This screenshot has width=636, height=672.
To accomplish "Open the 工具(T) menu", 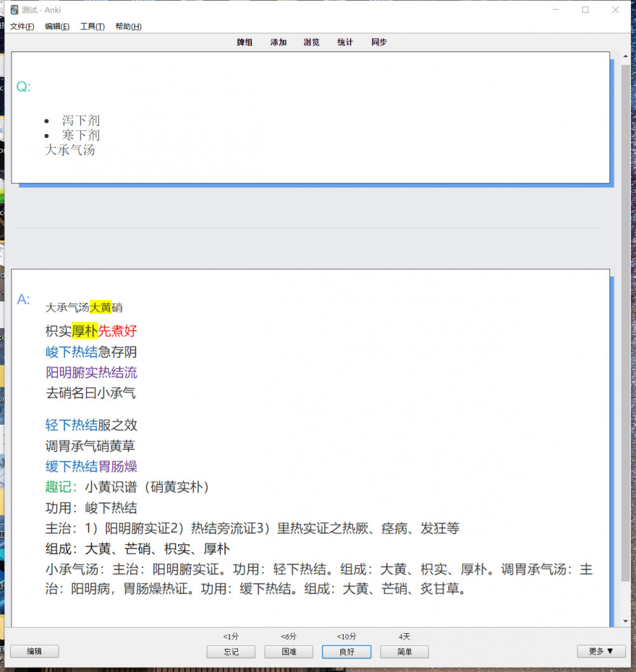I will [92, 27].
